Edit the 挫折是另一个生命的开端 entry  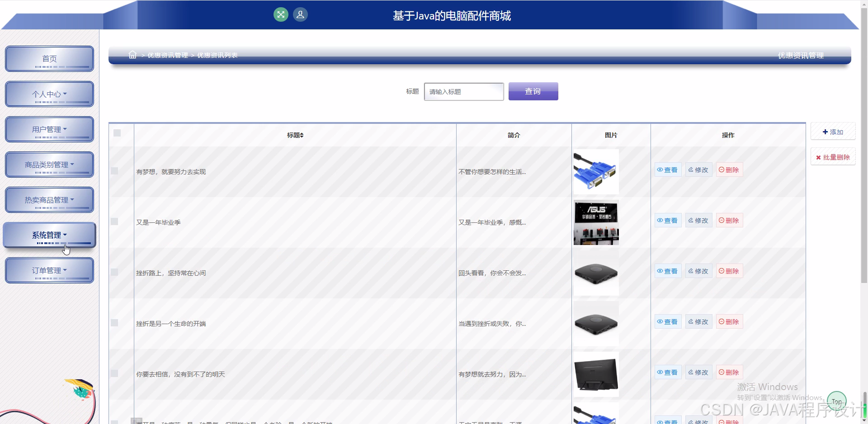coord(698,322)
